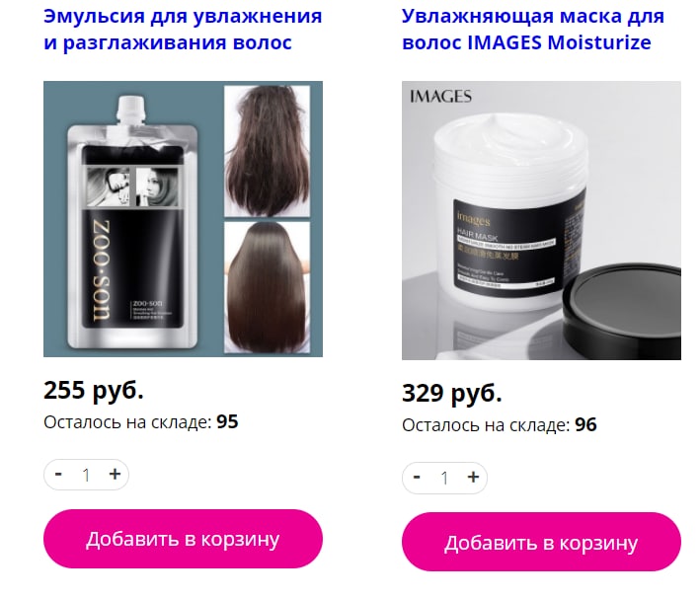Image resolution: width=700 pixels, height=599 pixels.
Task: Select the quantity field of the IMAGES mask
Action: click(x=444, y=478)
